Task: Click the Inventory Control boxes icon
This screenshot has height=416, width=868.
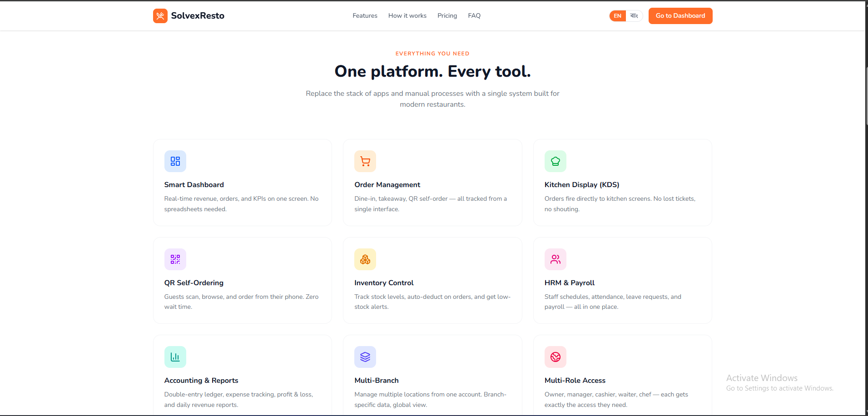Action: point(365,259)
